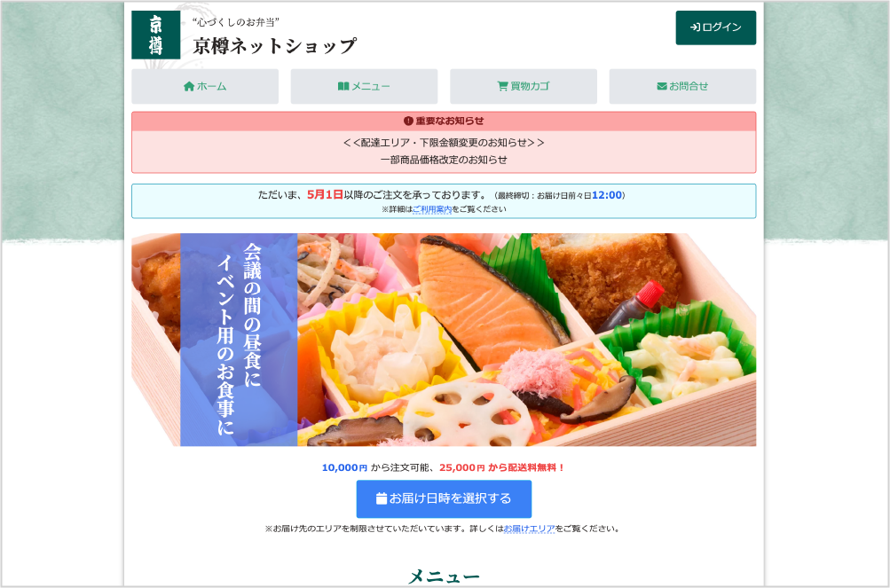Click the 京樽 green logo image
890x588 pixels.
click(156, 35)
